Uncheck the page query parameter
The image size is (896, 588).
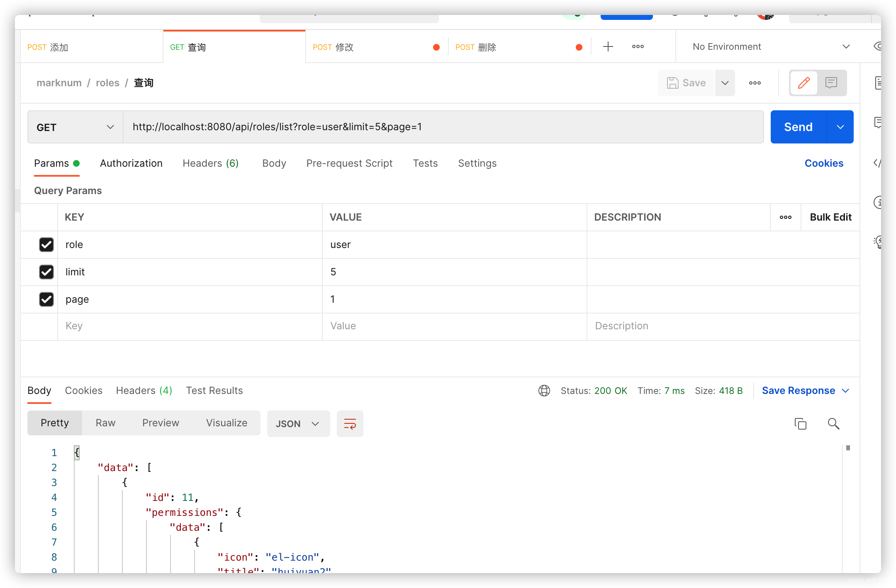tap(46, 299)
